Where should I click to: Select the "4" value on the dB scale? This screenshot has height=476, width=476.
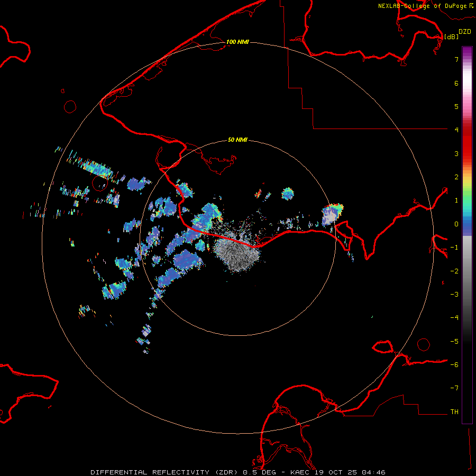point(456,130)
